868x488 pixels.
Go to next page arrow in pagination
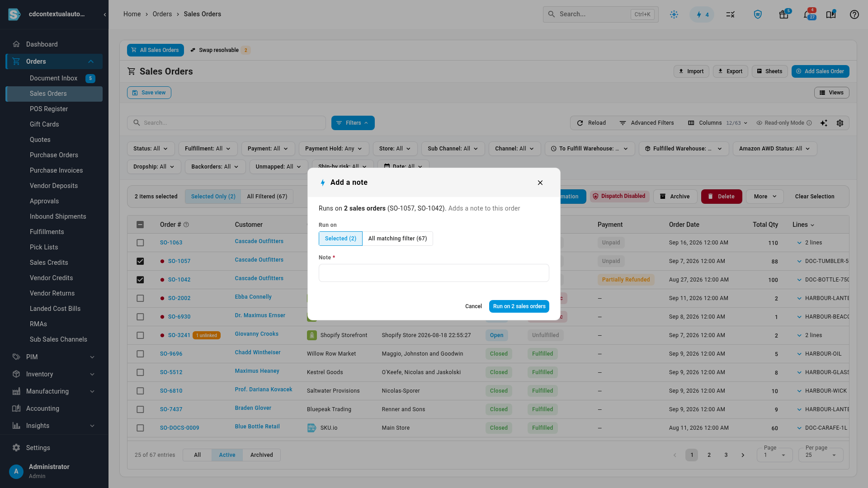(743, 455)
